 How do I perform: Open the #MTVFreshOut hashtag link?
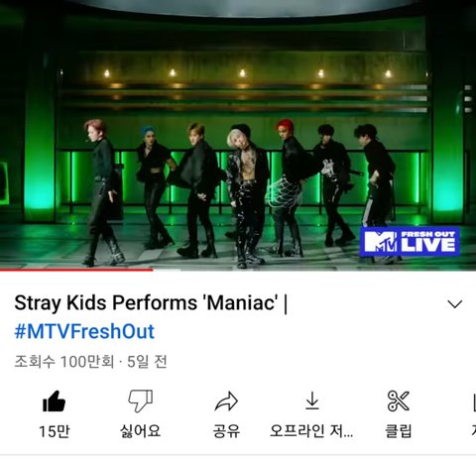tap(84, 331)
